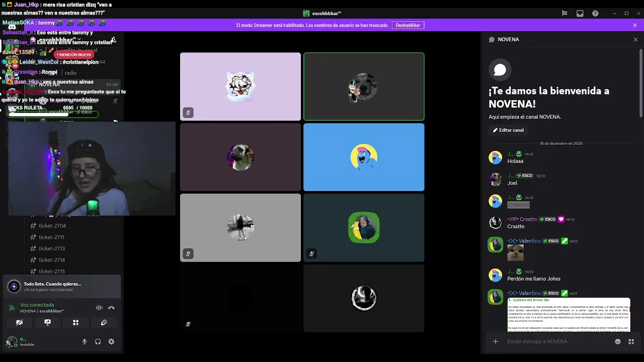The height and width of the screenshot is (362, 644).
Task: Open the Discord inbox icon
Action: click(x=580, y=14)
